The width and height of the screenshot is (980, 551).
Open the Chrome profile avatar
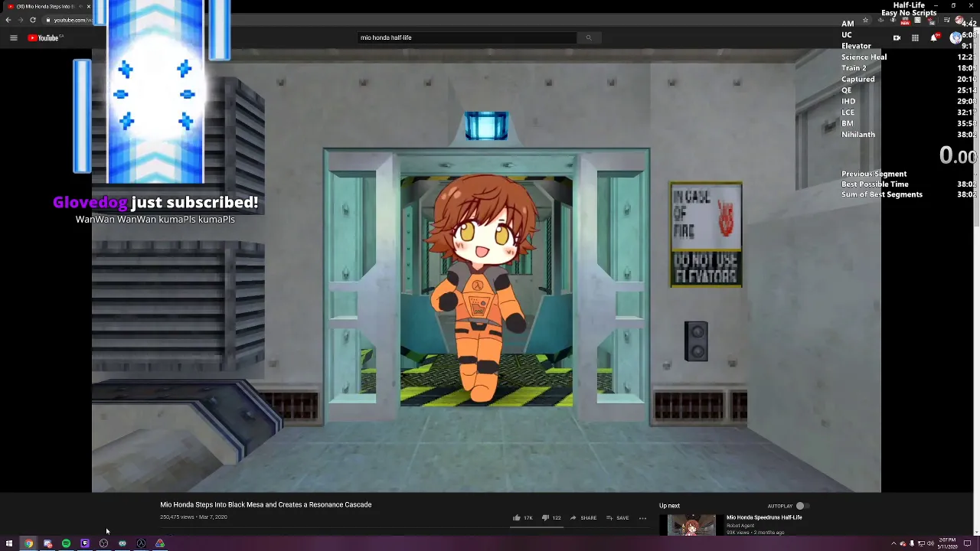coord(959,21)
